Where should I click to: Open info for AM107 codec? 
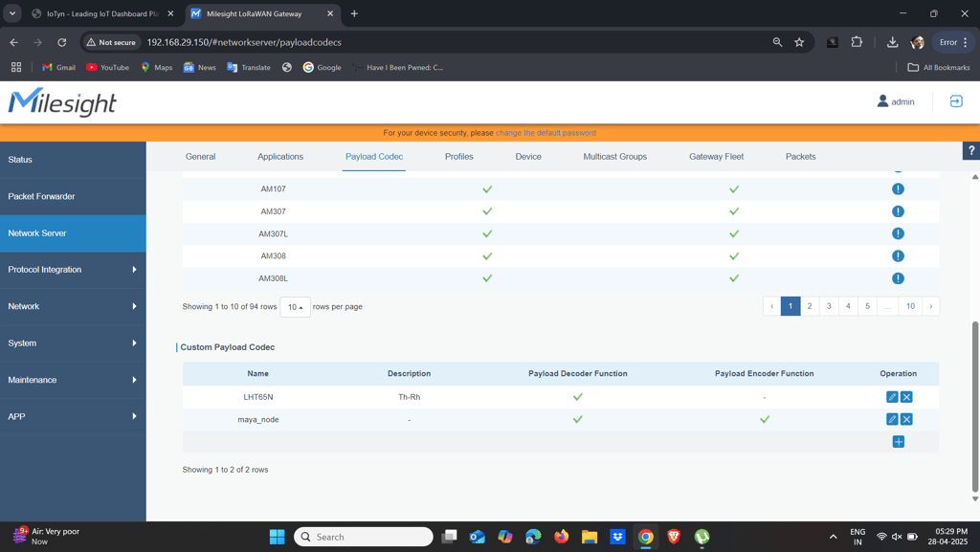click(x=898, y=189)
